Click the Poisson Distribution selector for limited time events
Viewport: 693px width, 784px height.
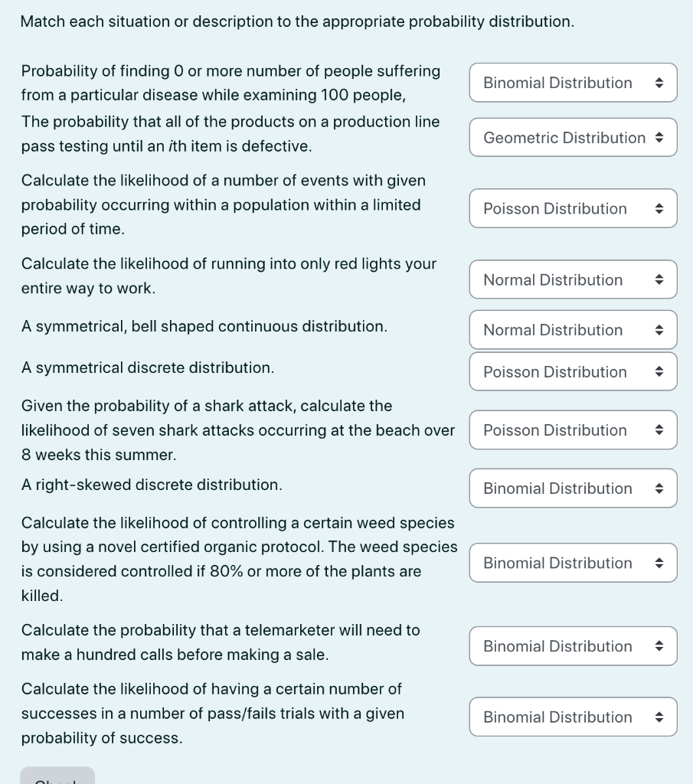point(573,207)
